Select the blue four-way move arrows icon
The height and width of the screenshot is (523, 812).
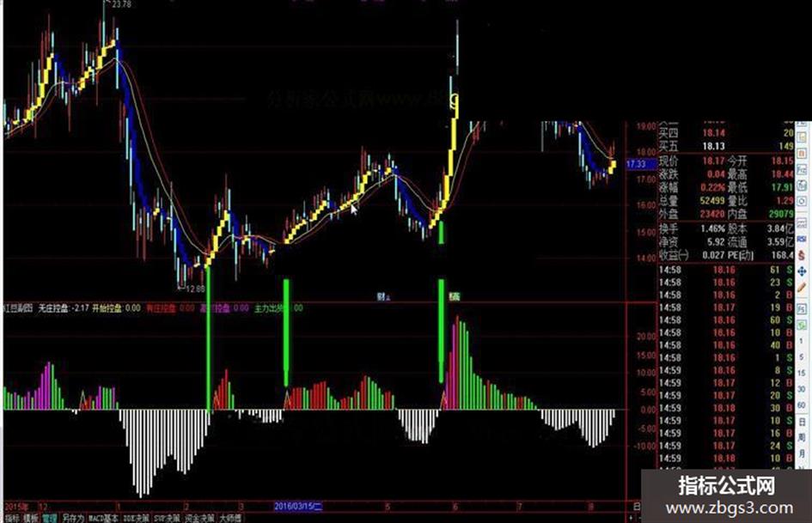click(x=802, y=271)
